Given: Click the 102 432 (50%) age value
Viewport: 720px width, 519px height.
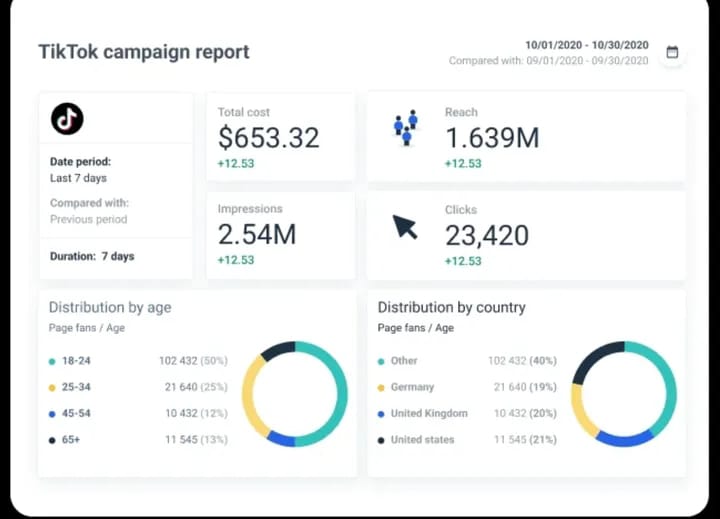Looking at the screenshot, I should pyautogui.click(x=193, y=361).
